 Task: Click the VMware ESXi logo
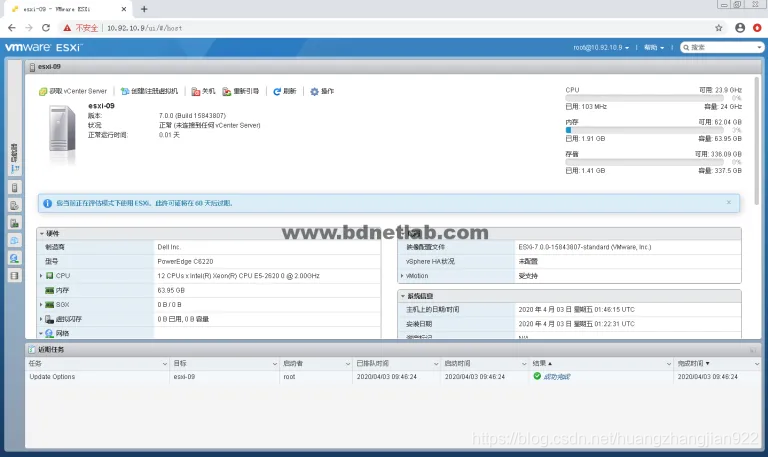pos(43,48)
